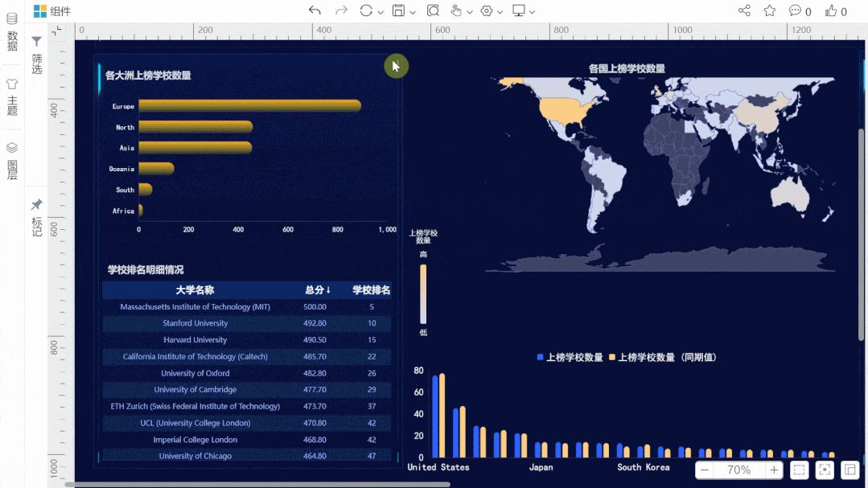Viewport: 868px width, 488px height.
Task: Click the preview magnifier icon
Action: pyautogui.click(x=433, y=10)
